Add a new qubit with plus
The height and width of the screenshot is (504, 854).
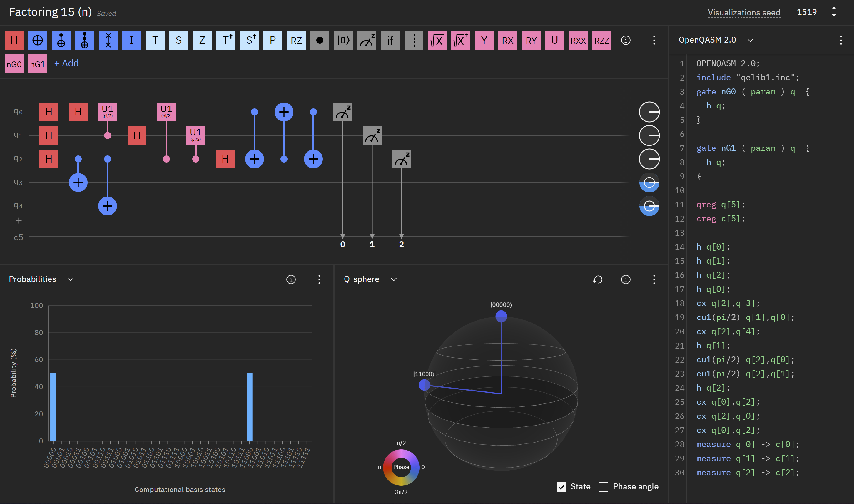point(19,221)
